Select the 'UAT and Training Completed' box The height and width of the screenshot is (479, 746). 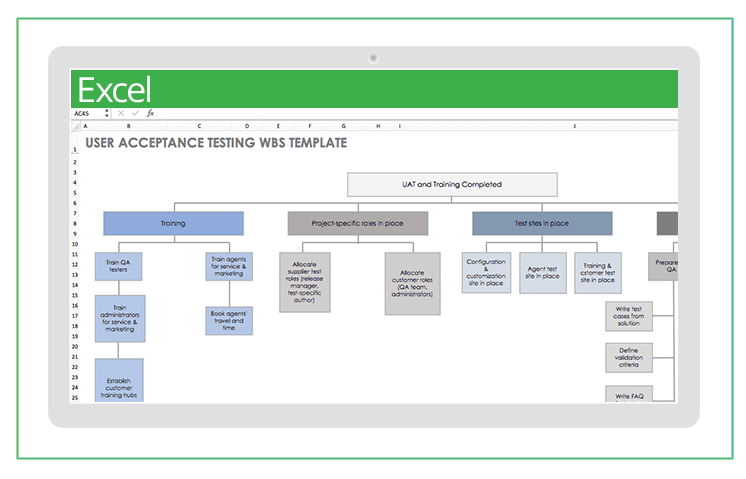pyautogui.click(x=452, y=184)
